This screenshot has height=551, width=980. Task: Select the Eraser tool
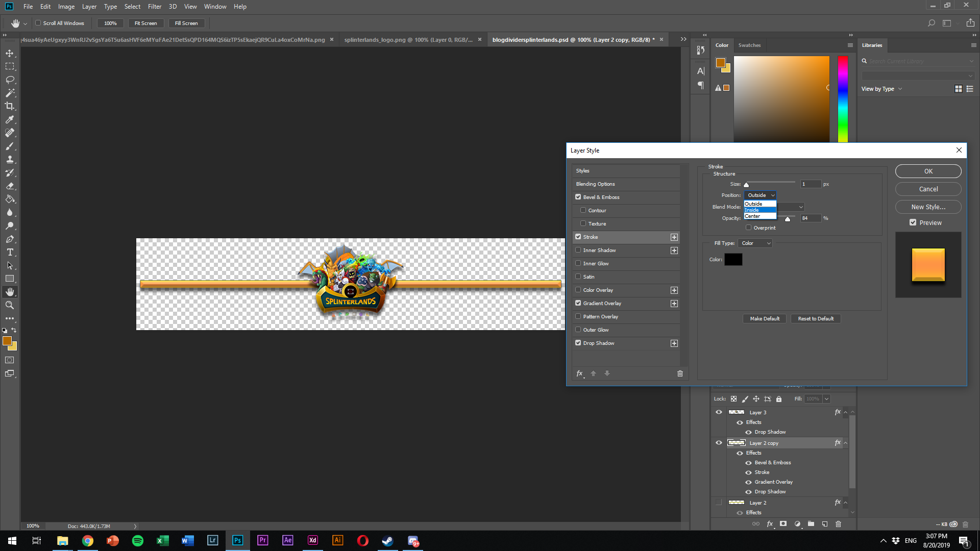(x=10, y=186)
